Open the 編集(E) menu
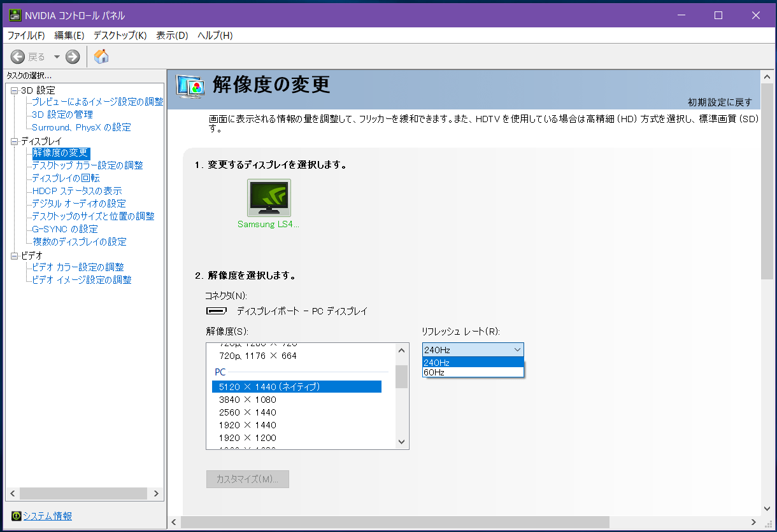The width and height of the screenshot is (777, 532). [69, 36]
